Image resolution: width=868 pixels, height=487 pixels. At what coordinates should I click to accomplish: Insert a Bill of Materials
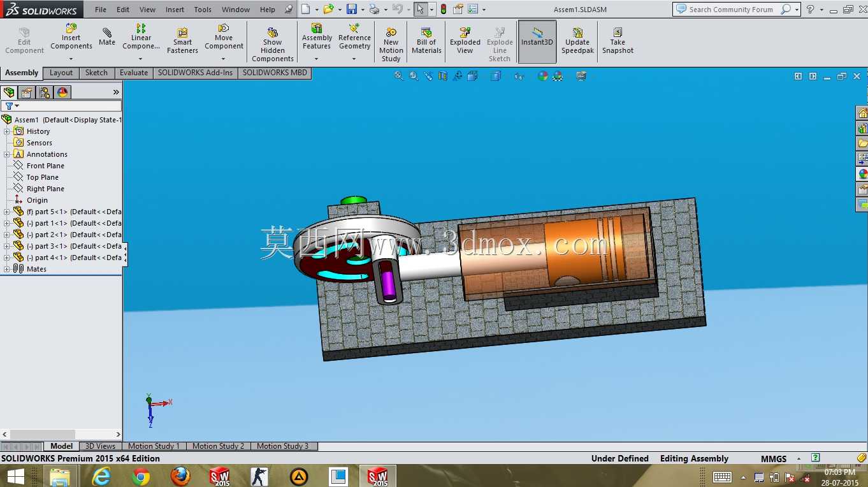pos(426,41)
